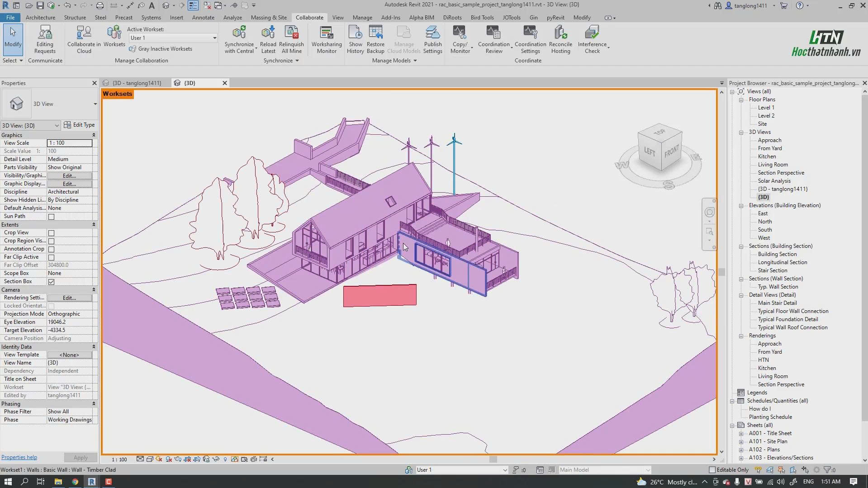Open Interference Check tool

point(592,33)
